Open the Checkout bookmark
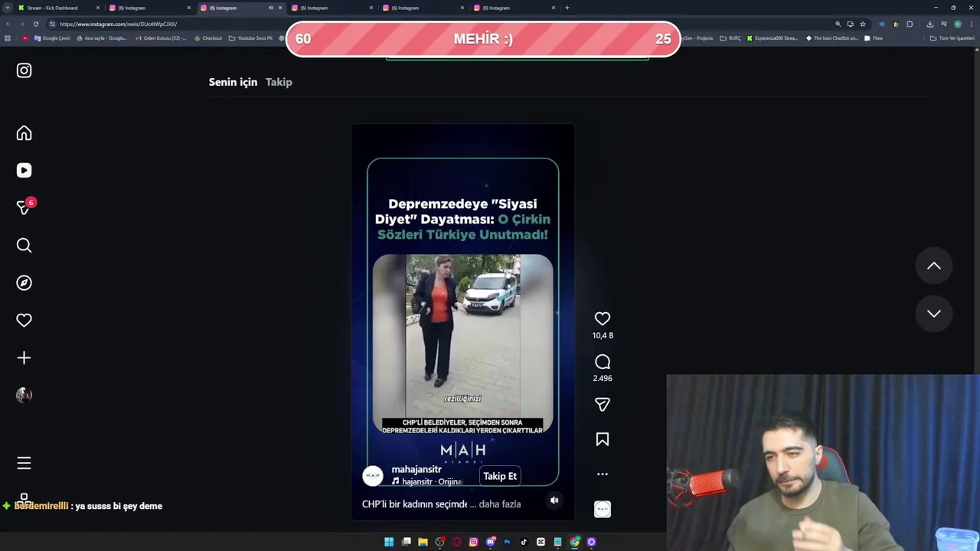 click(x=208, y=38)
